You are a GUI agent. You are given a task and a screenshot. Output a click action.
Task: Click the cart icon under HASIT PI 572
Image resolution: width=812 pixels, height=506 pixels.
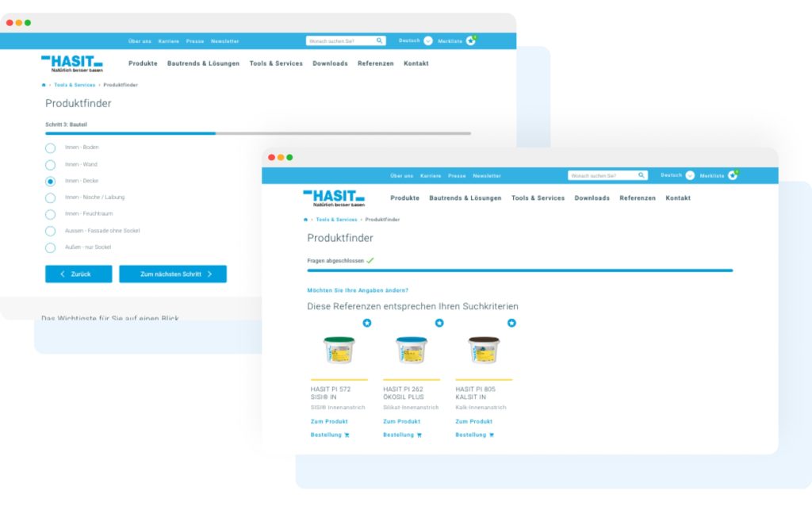tap(347, 435)
